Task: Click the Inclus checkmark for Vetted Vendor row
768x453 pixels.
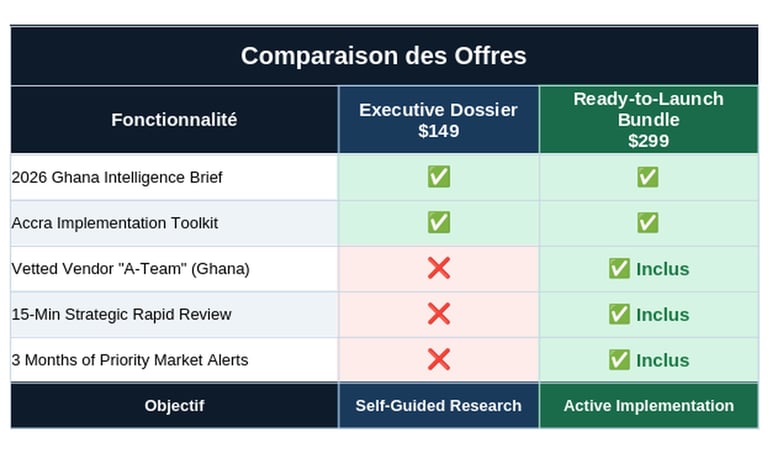Action: [x=619, y=268]
